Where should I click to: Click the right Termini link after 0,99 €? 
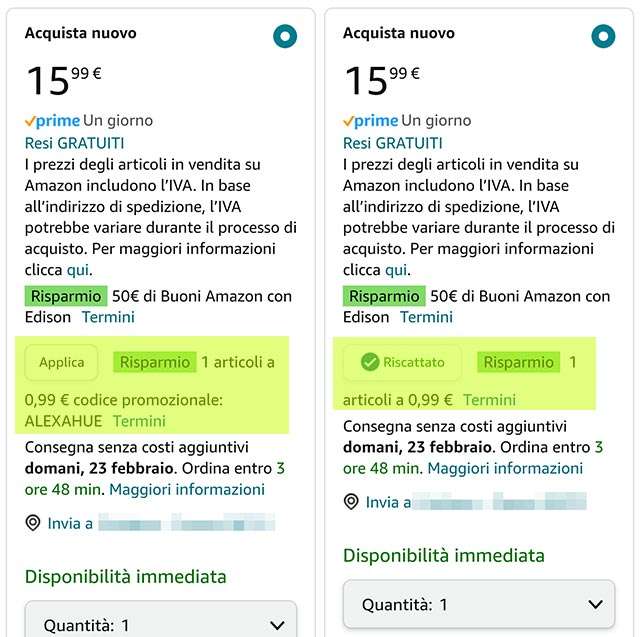pos(490,400)
